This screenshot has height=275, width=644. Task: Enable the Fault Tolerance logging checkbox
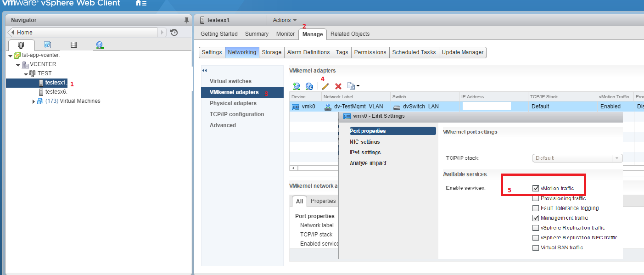click(x=536, y=208)
